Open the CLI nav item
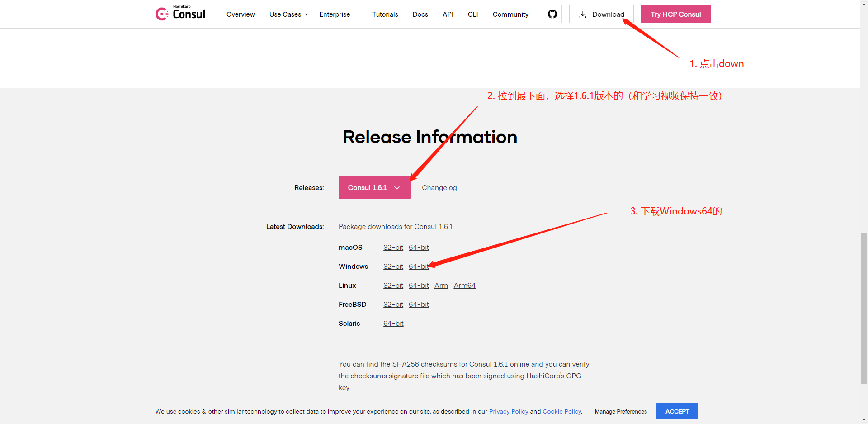This screenshot has height=424, width=868. pyautogui.click(x=473, y=14)
